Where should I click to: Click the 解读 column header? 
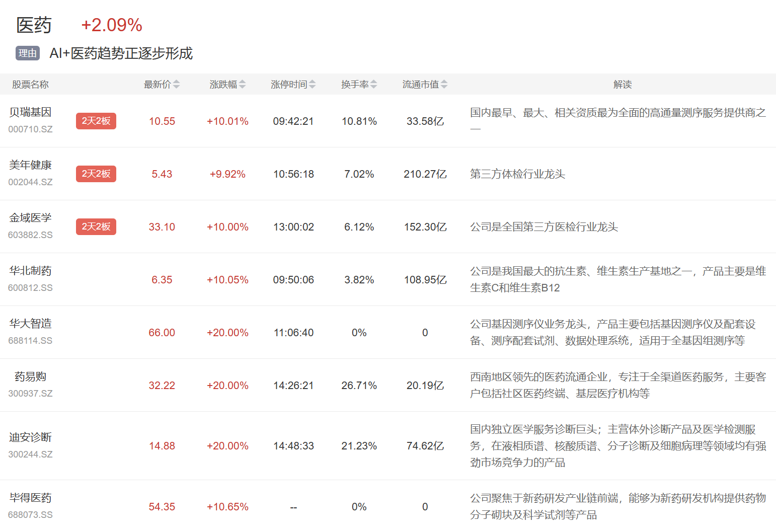(622, 85)
